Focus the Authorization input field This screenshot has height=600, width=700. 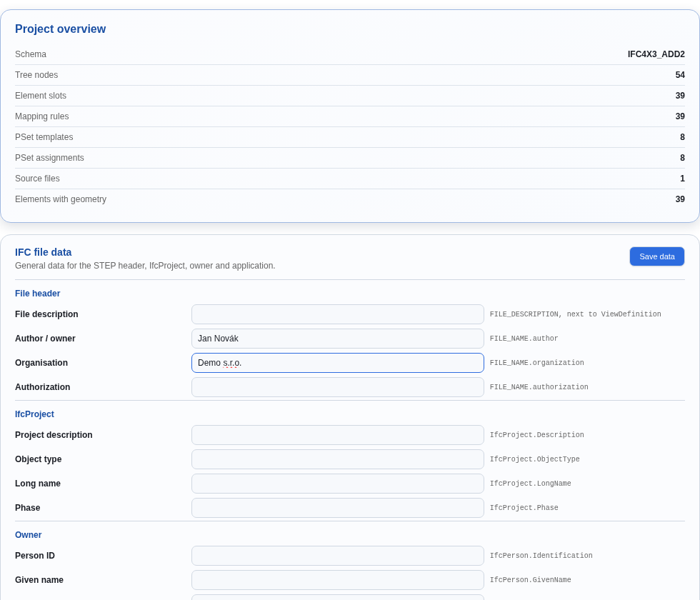[337, 387]
